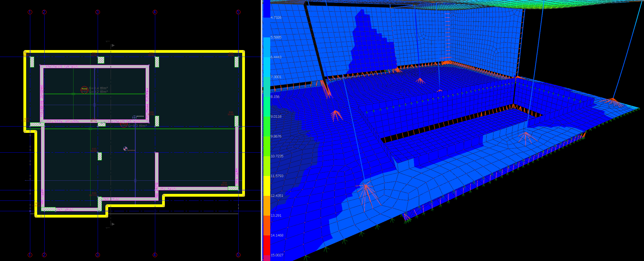The height and width of the screenshot is (261, 644).
Task: Select hatched column S24
Action: 101,60
